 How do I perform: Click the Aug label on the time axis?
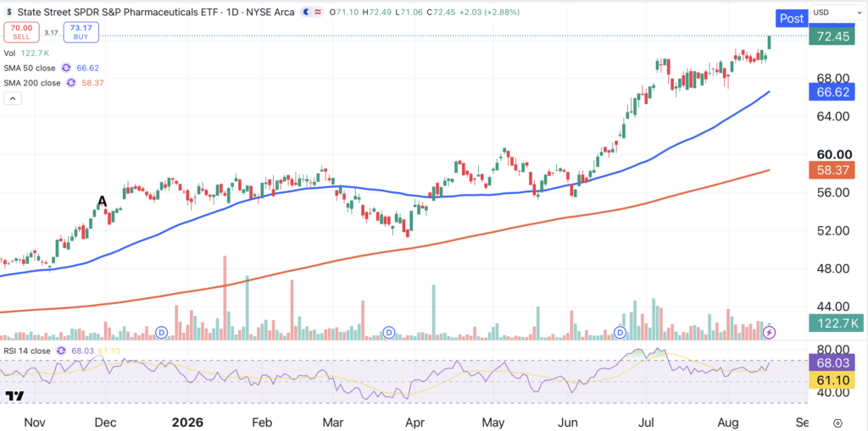coord(730,423)
